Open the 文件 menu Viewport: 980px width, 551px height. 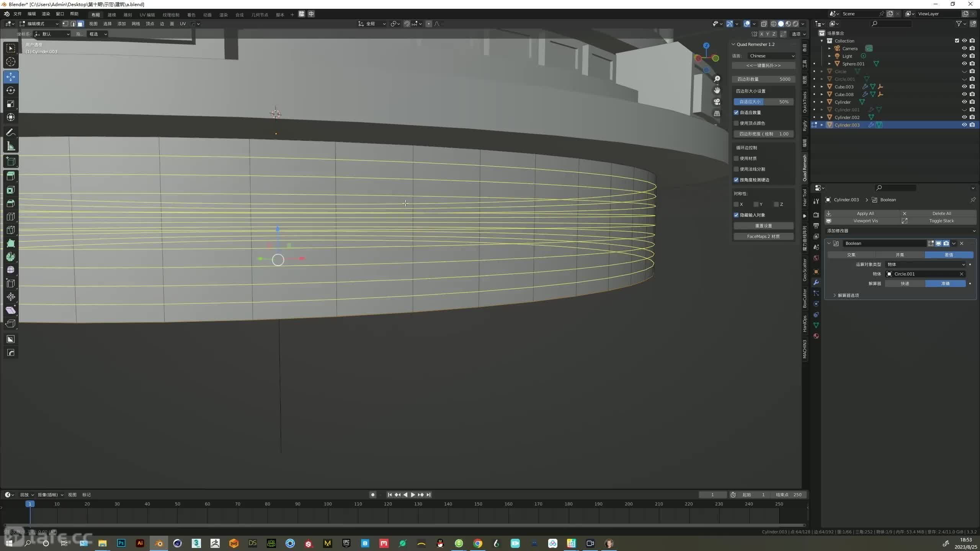coord(18,14)
